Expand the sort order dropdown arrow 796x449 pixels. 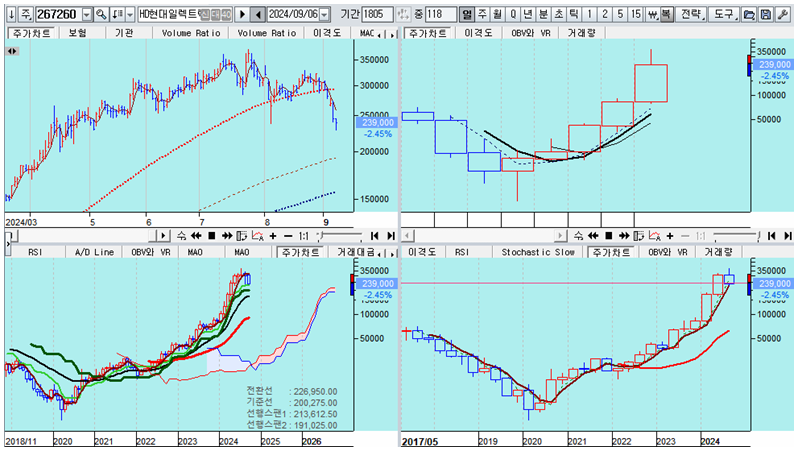(x=129, y=15)
